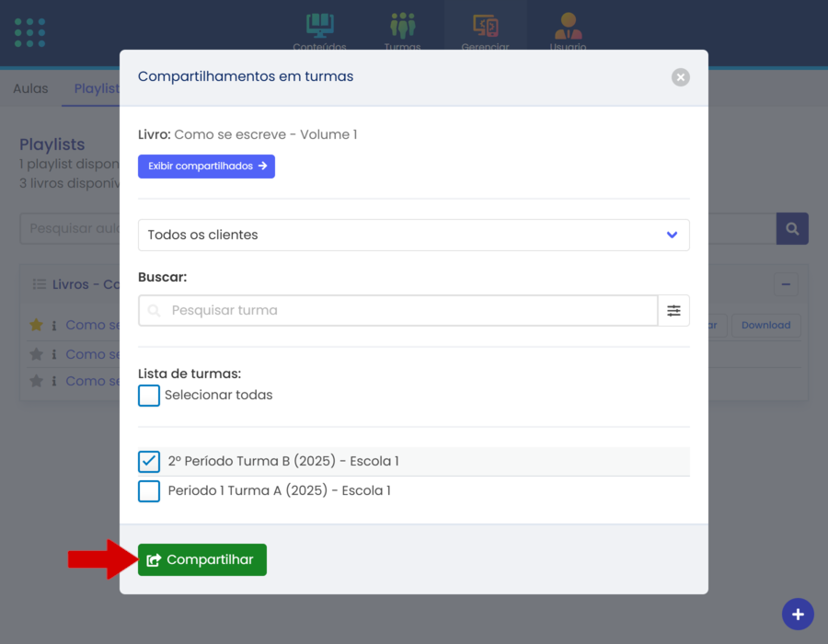This screenshot has width=828, height=644.
Task: Click the green Compartilhar button
Action: [x=202, y=559]
